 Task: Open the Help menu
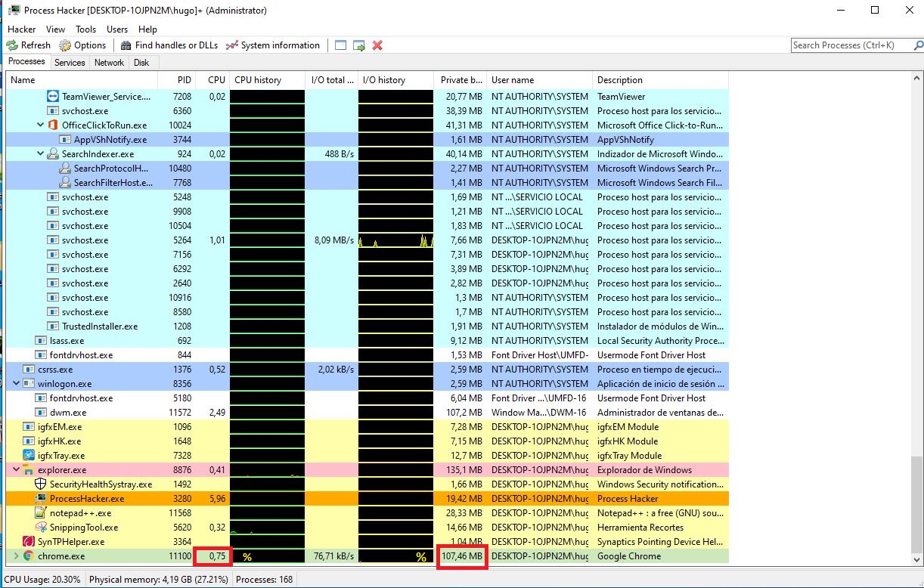point(148,29)
